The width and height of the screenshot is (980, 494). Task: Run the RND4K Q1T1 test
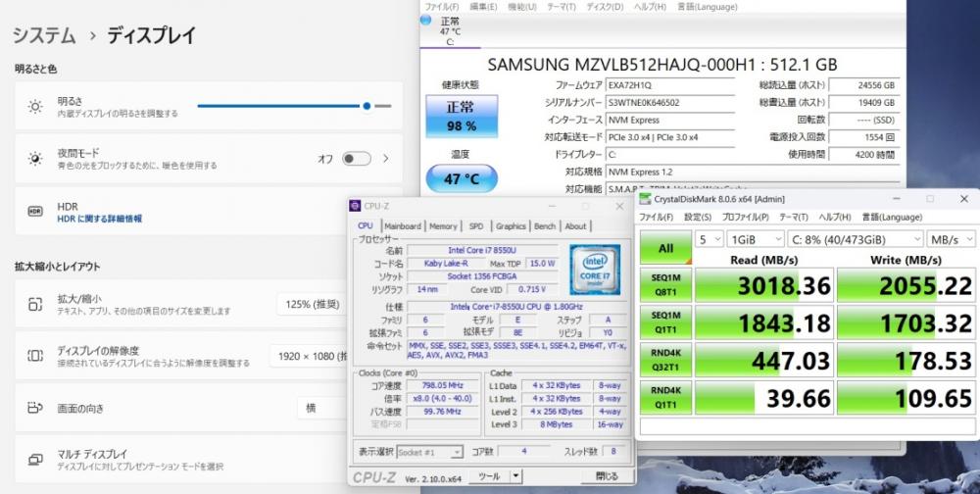coord(665,398)
